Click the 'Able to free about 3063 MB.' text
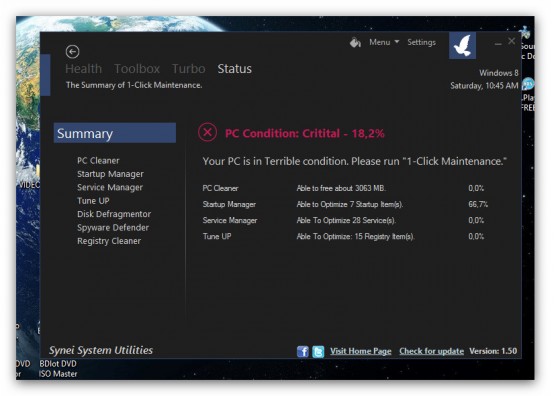This screenshot has height=396, width=560. click(341, 188)
